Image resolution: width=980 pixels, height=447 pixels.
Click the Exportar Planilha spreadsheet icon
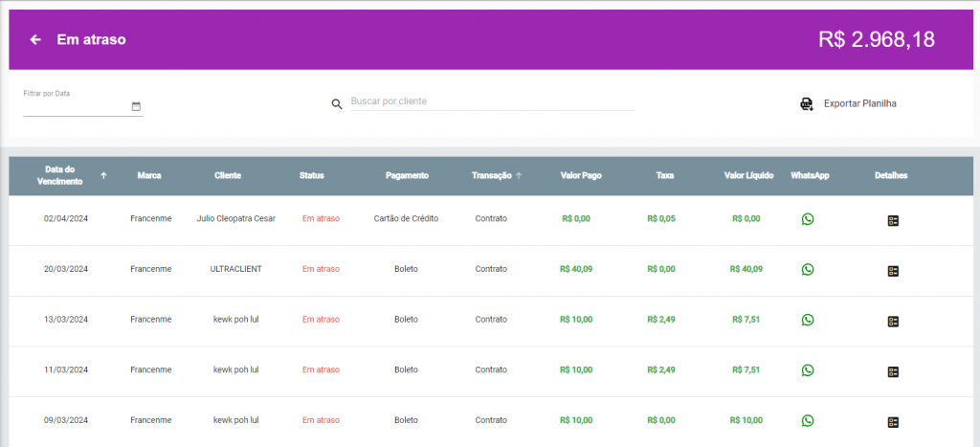[807, 103]
